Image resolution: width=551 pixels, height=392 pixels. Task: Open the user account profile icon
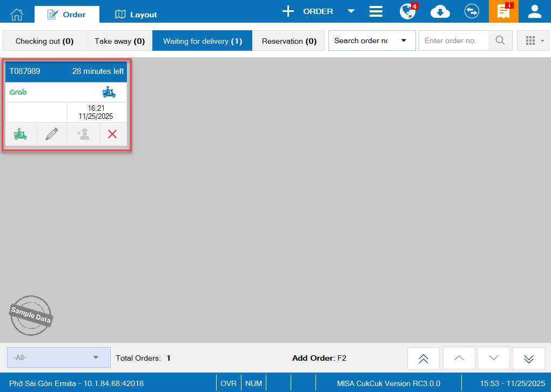(x=535, y=11)
